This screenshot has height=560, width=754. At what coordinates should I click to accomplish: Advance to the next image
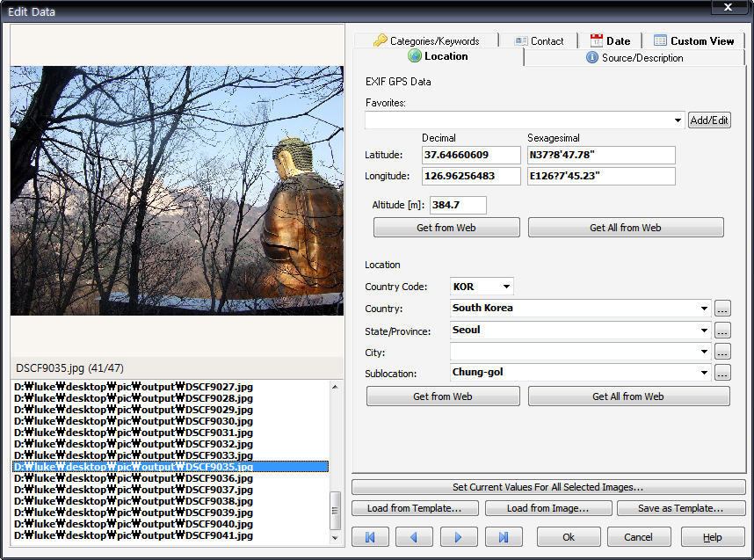[459, 536]
